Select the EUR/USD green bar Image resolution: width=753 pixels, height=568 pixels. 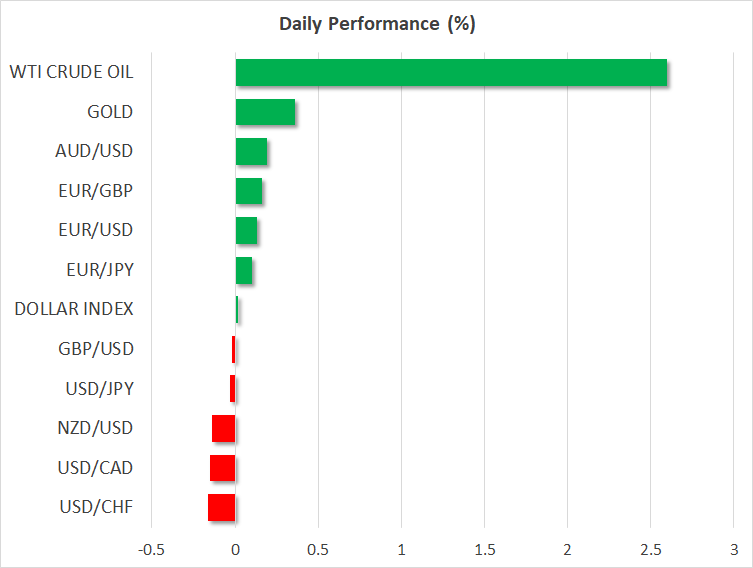point(246,231)
